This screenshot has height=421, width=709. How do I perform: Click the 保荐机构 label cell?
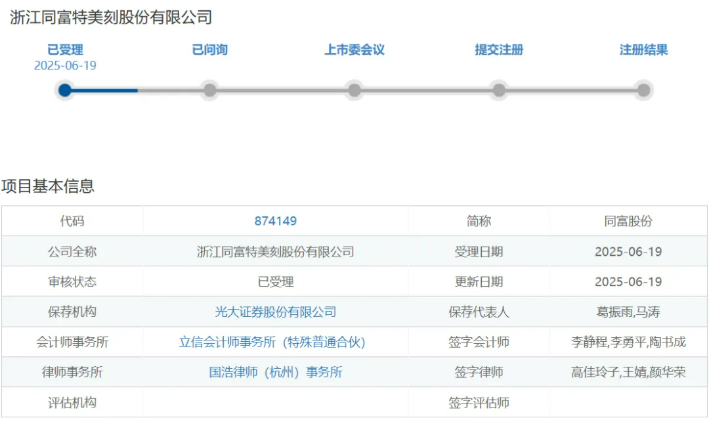click(x=72, y=312)
